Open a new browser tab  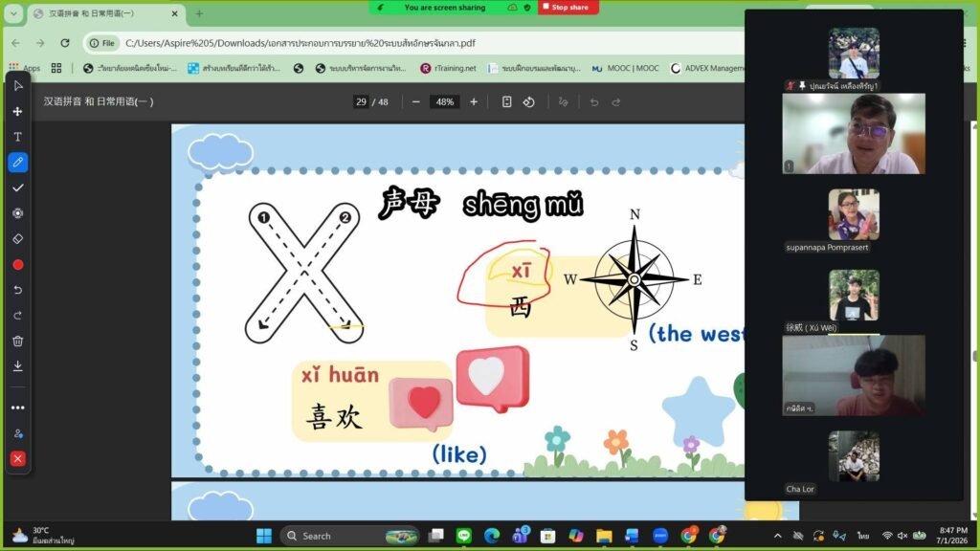tap(199, 13)
